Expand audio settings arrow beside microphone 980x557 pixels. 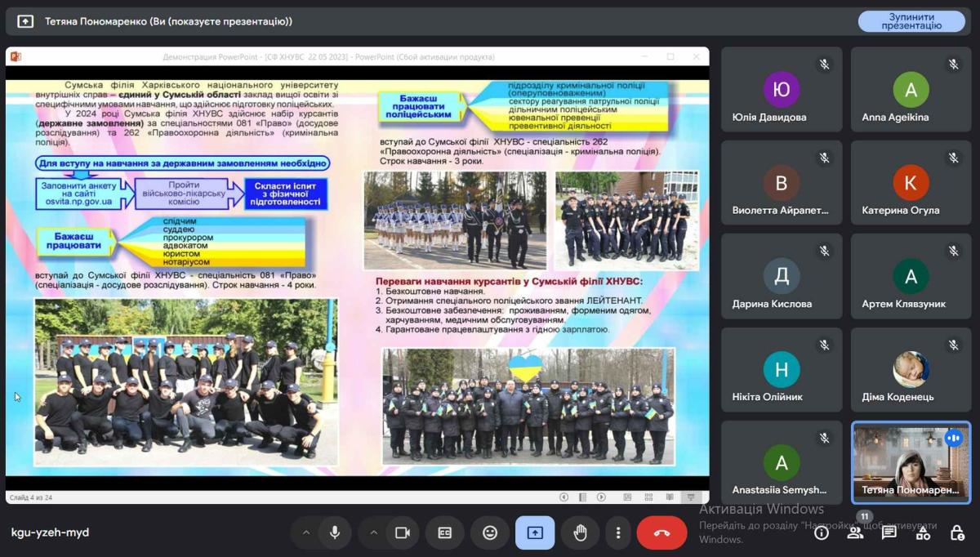click(306, 532)
